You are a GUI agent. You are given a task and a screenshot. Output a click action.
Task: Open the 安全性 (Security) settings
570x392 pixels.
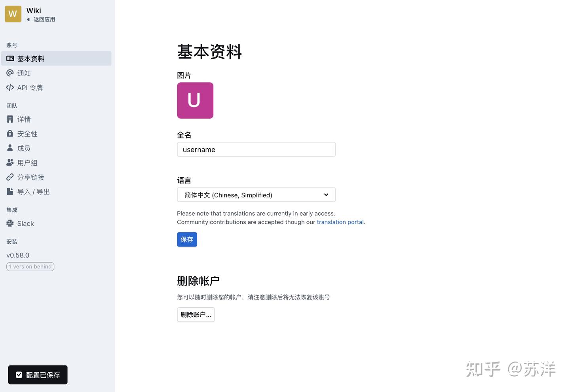click(27, 133)
